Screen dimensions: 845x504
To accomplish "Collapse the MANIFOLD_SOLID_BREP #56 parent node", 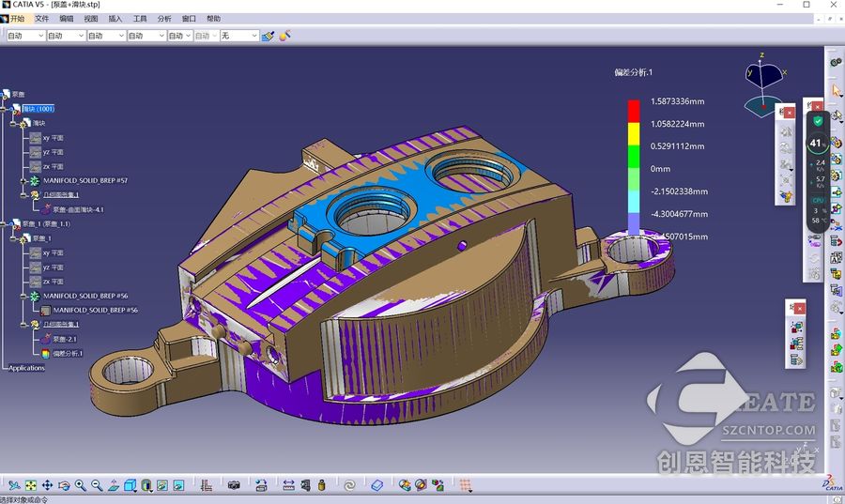I will click(x=23, y=297).
